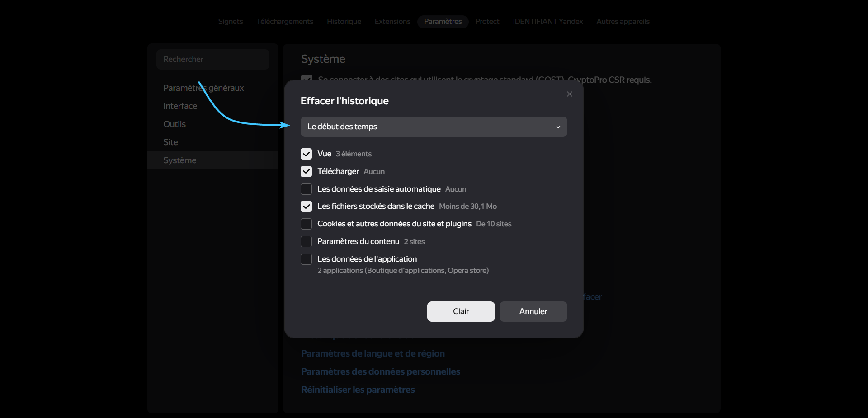The height and width of the screenshot is (418, 868).
Task: Click the '2 applications (Boutique d'applications, Opera store)' text
Action: pos(403,271)
